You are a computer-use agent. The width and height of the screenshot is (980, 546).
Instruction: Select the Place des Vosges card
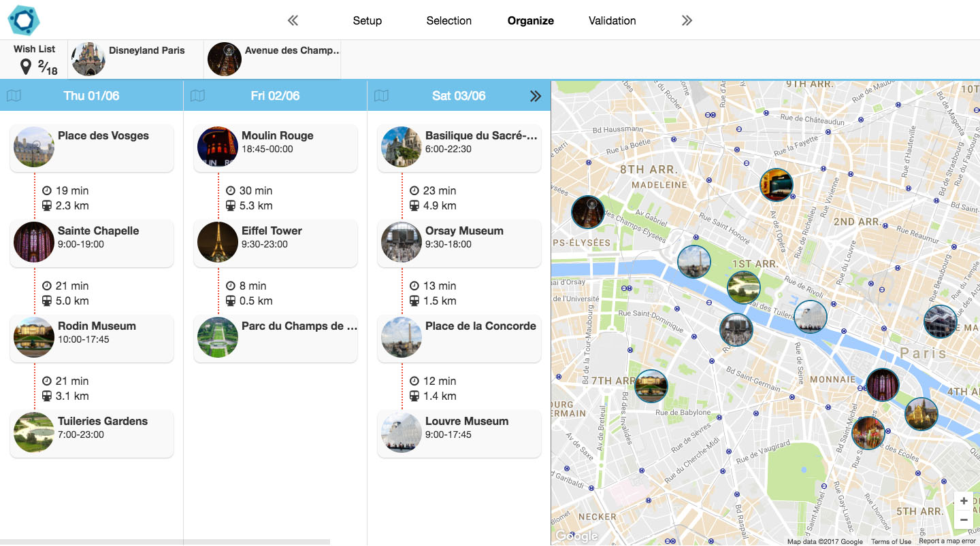92,148
